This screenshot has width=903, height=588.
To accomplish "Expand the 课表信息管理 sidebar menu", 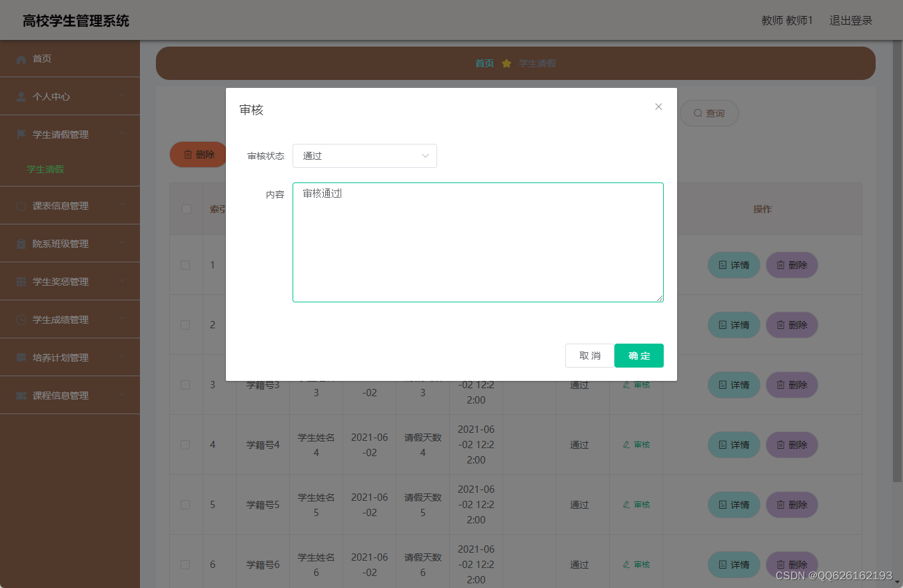I will [70, 206].
